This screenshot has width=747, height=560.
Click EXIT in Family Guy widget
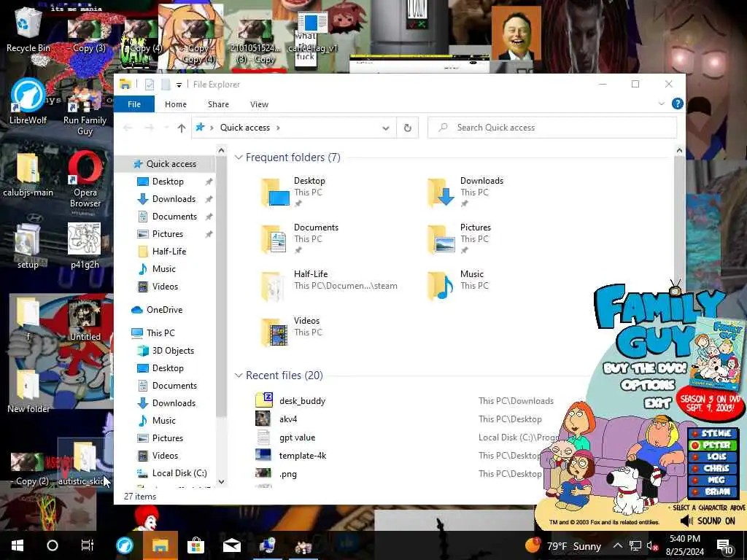click(657, 403)
